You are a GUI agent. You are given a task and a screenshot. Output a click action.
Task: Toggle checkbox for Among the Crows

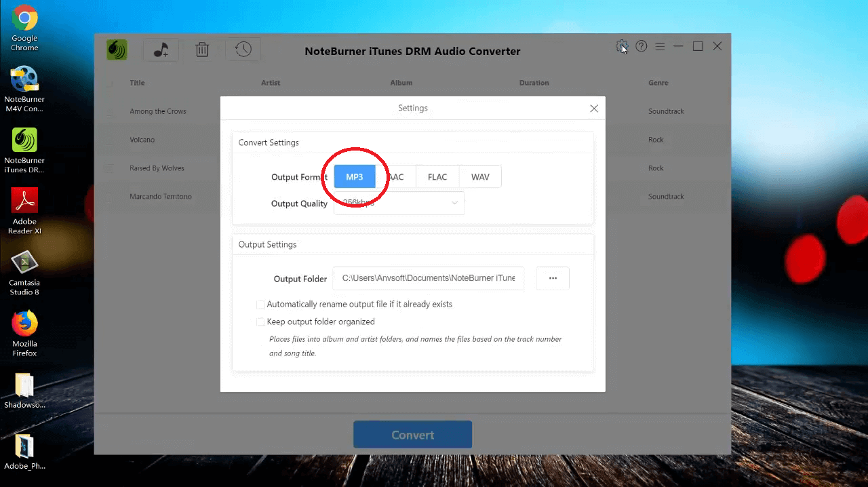[109, 111]
